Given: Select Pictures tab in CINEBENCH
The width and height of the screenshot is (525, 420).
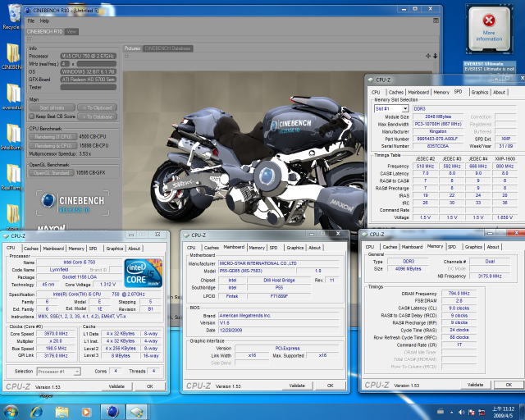Looking at the screenshot, I should click(132, 48).
